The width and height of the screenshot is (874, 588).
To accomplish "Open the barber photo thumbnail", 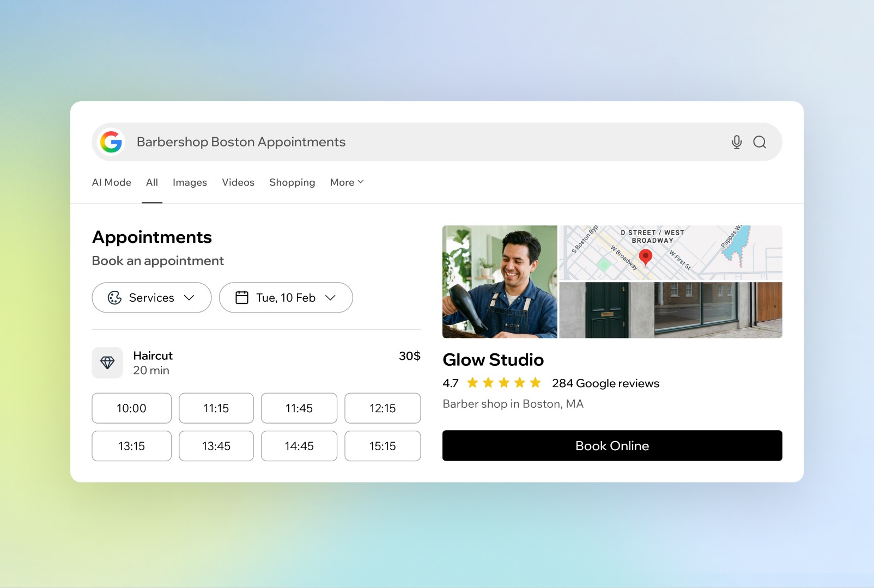I will (500, 282).
